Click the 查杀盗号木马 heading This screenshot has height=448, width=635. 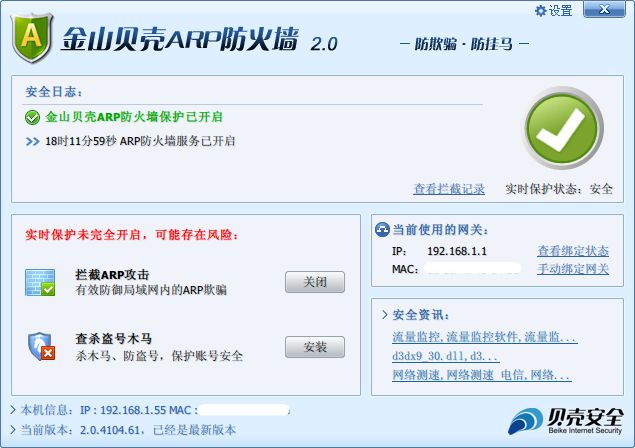tap(113, 339)
